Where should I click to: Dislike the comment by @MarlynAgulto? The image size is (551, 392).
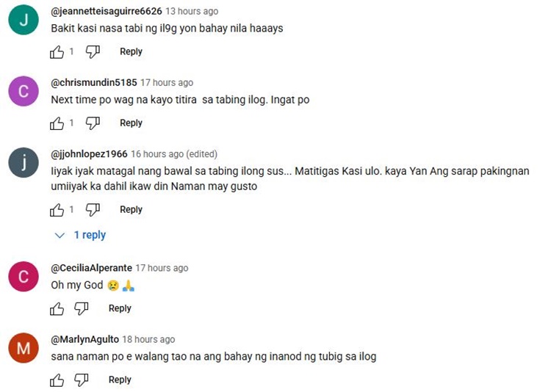click(82, 380)
